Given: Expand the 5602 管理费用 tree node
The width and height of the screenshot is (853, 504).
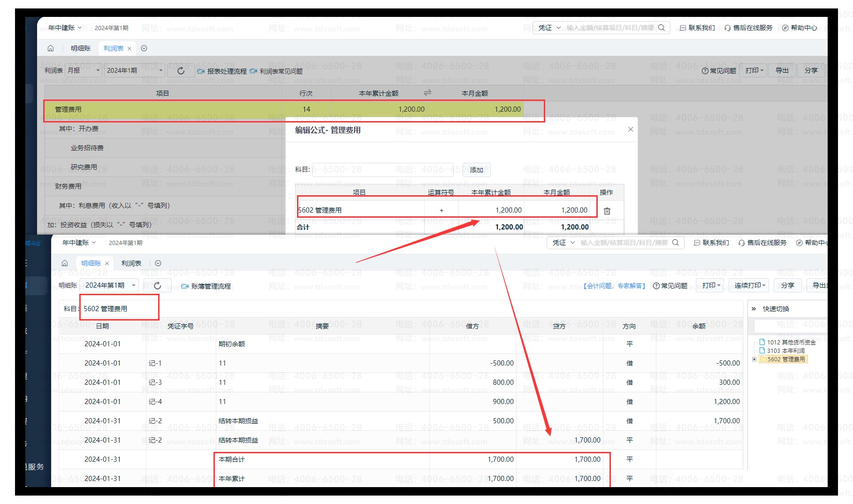Looking at the screenshot, I should point(754,359).
